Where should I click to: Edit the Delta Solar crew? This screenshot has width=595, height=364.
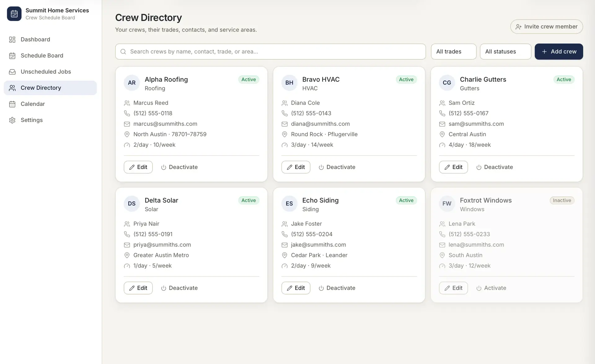(x=138, y=288)
